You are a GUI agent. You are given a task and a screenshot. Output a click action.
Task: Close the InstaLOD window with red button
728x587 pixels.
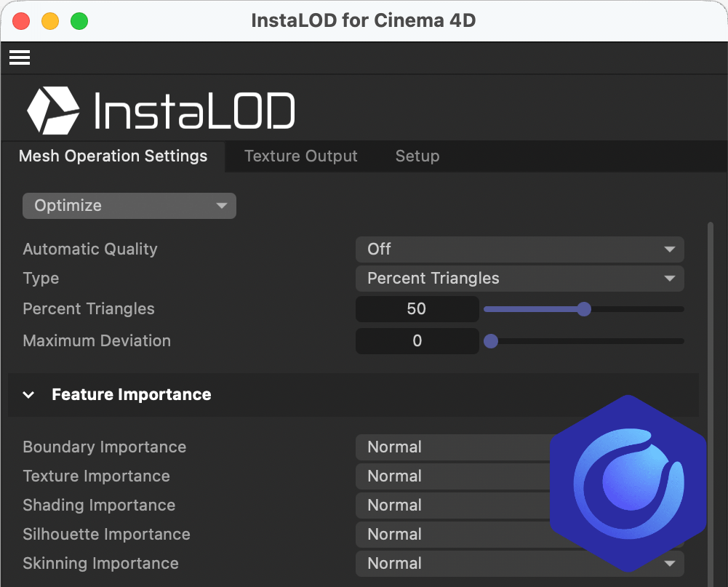(21, 21)
